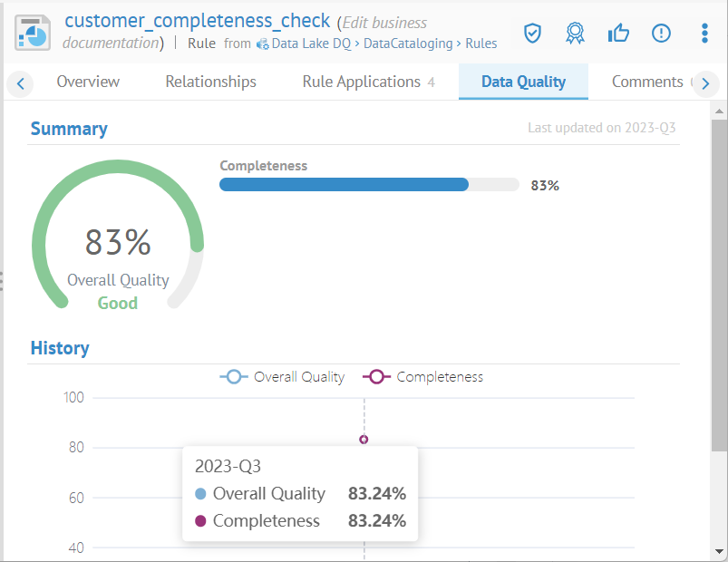Open the Relationships tab
Viewport: 728px width, 562px height.
[x=210, y=82]
